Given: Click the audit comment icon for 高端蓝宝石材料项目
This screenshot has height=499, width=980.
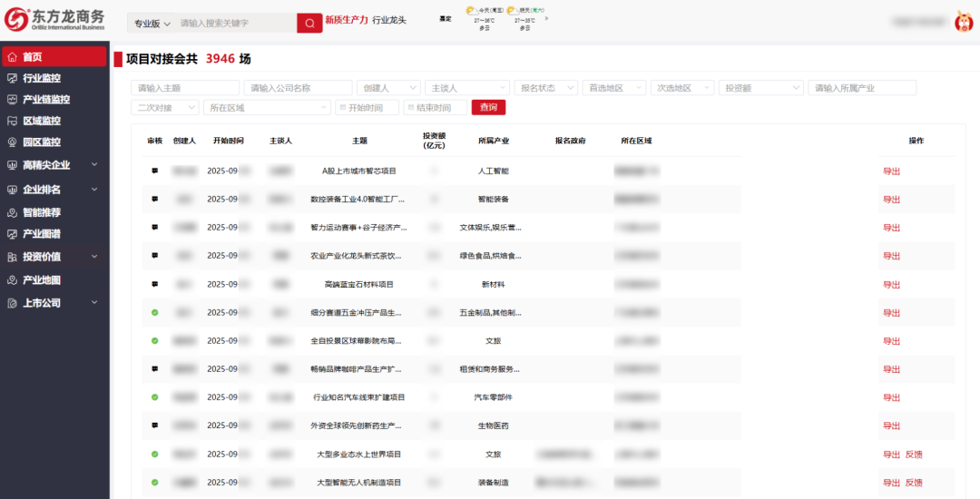Looking at the screenshot, I should (154, 284).
